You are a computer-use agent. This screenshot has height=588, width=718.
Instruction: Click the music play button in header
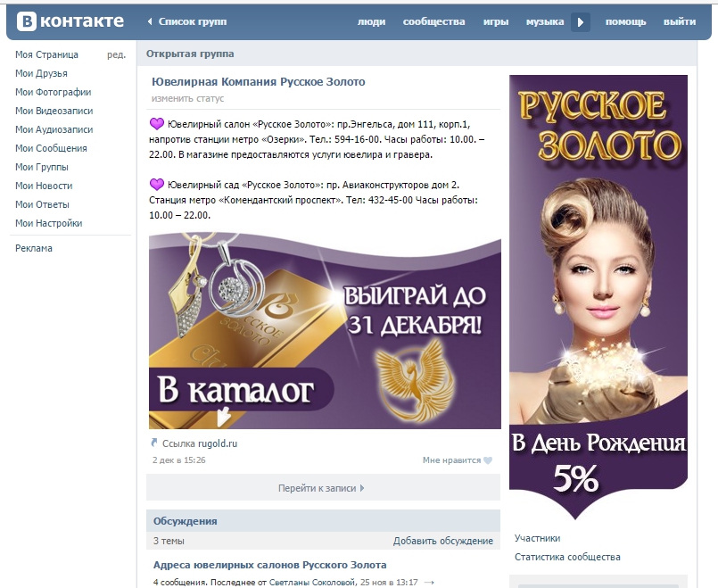(580, 22)
